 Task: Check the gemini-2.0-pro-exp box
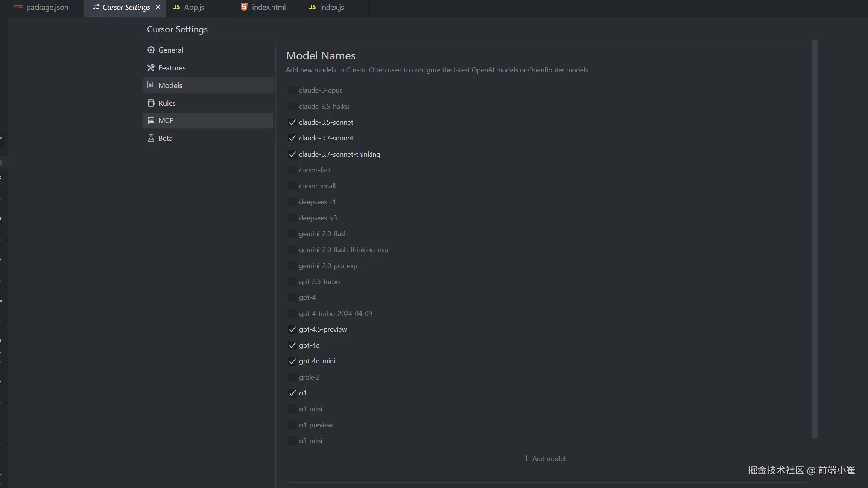pyautogui.click(x=292, y=266)
